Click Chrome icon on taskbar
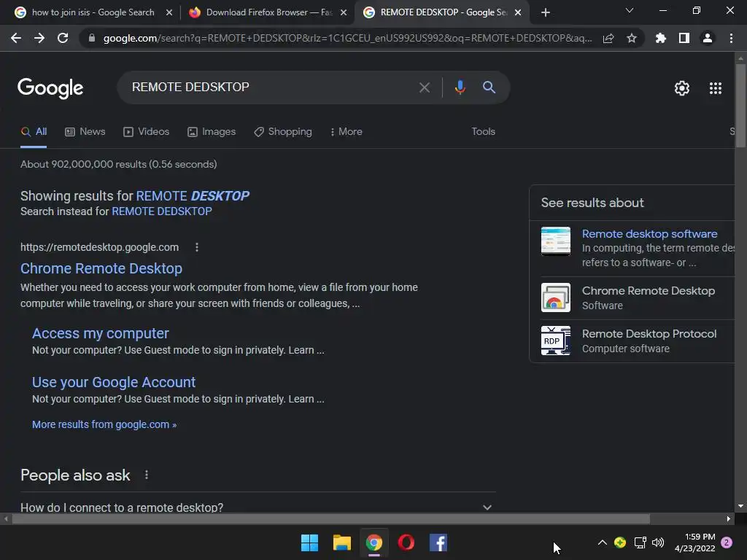This screenshot has height=560, width=747. 374,542
